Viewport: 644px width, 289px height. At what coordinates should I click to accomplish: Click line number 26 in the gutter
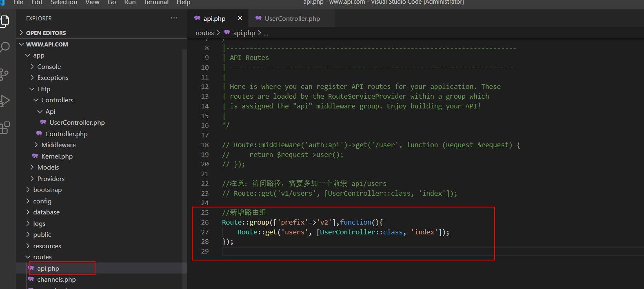(x=205, y=222)
